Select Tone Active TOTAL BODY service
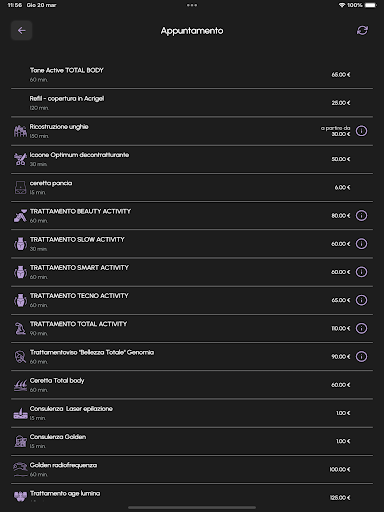Image resolution: width=384 pixels, height=512 pixels. [x=192, y=75]
